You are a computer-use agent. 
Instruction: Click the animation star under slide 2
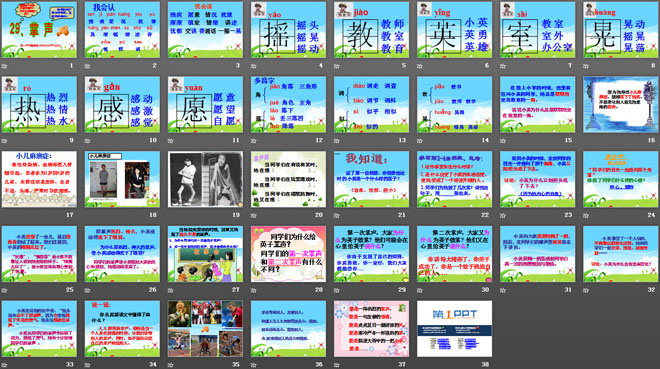pos(88,66)
